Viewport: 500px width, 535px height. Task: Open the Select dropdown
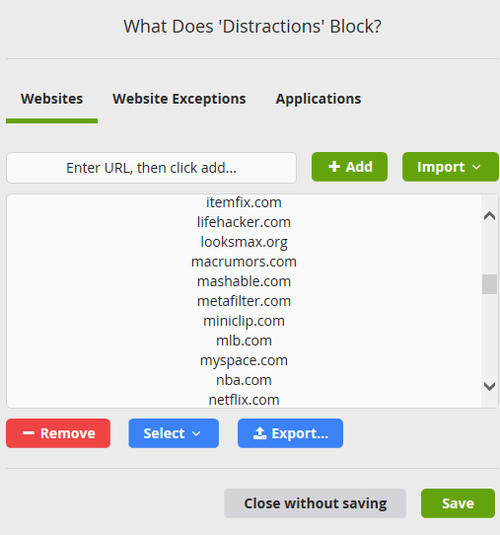(x=173, y=433)
